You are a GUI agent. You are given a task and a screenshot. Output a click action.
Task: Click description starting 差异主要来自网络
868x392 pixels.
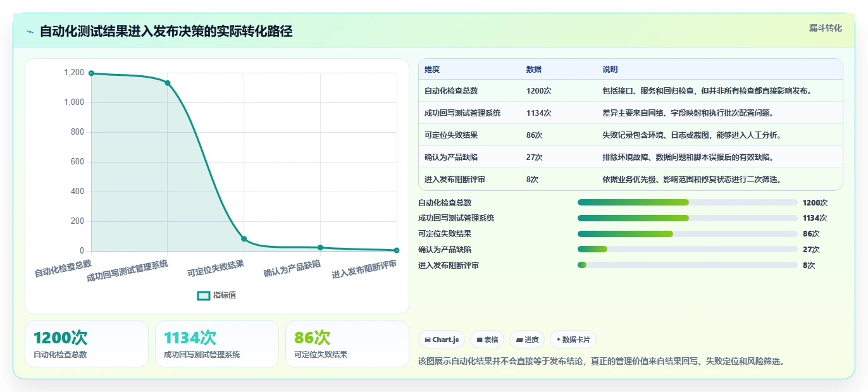click(x=688, y=113)
